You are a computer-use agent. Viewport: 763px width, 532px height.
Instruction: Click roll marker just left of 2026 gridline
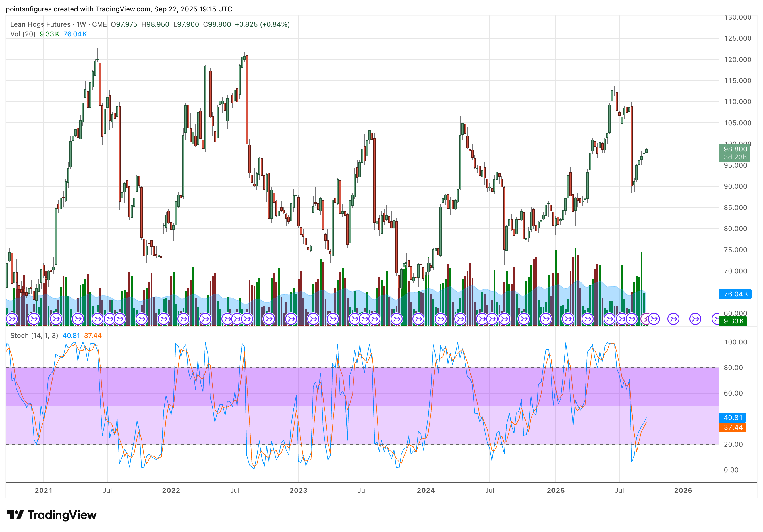coord(674,319)
